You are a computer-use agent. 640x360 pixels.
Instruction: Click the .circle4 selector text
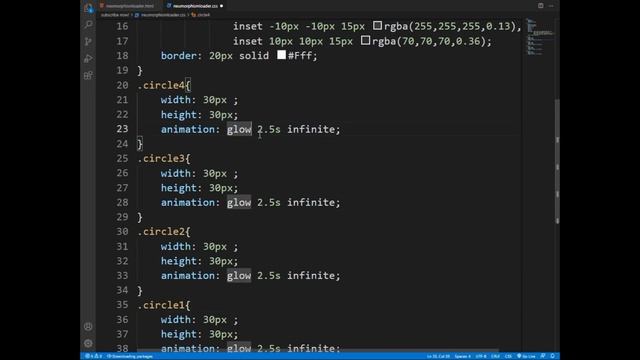click(161, 85)
